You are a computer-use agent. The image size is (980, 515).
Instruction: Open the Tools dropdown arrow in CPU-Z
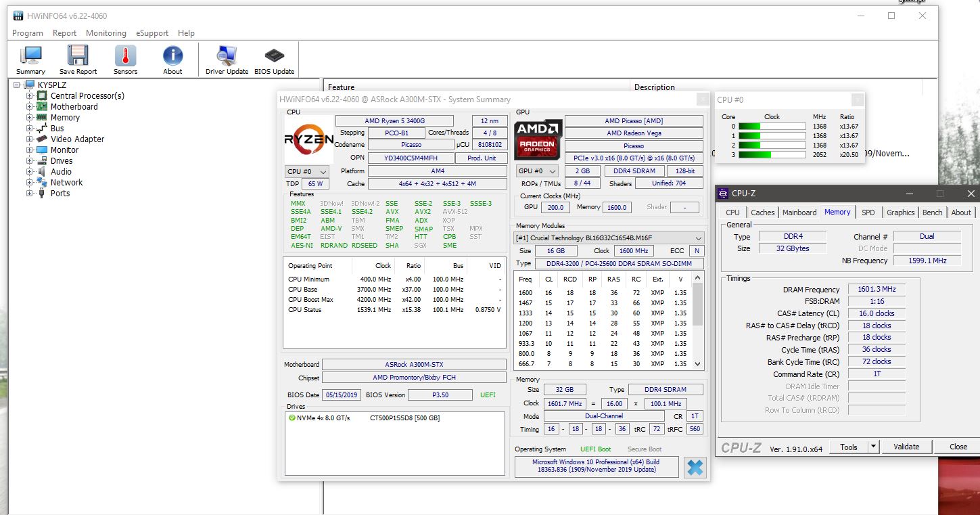pyautogui.click(x=873, y=447)
